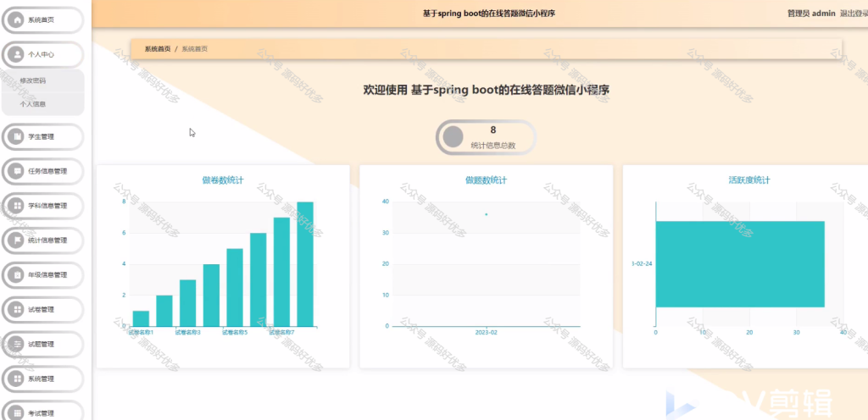Click the person icon beside 个人中心
The height and width of the screenshot is (420, 868).
tap(17, 54)
